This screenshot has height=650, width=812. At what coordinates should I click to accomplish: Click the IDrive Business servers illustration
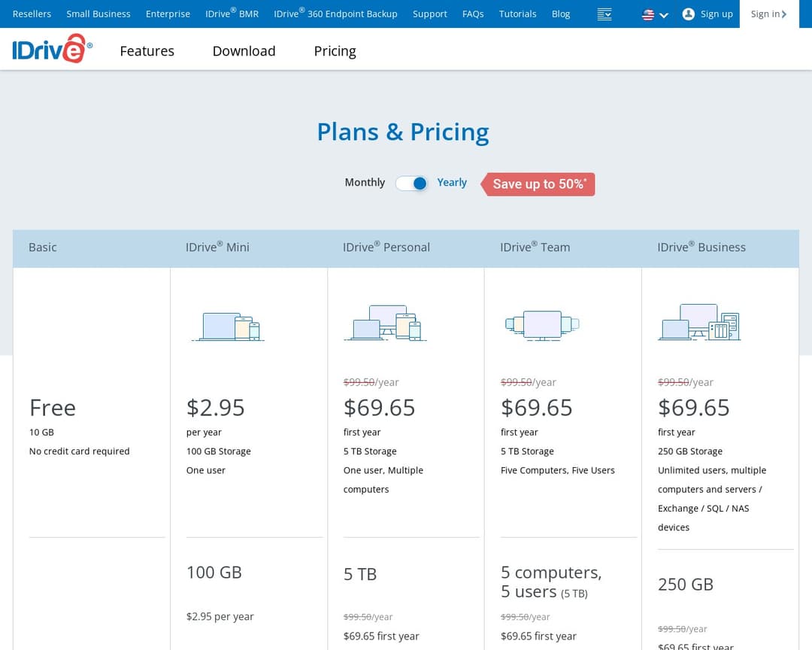pyautogui.click(x=699, y=322)
